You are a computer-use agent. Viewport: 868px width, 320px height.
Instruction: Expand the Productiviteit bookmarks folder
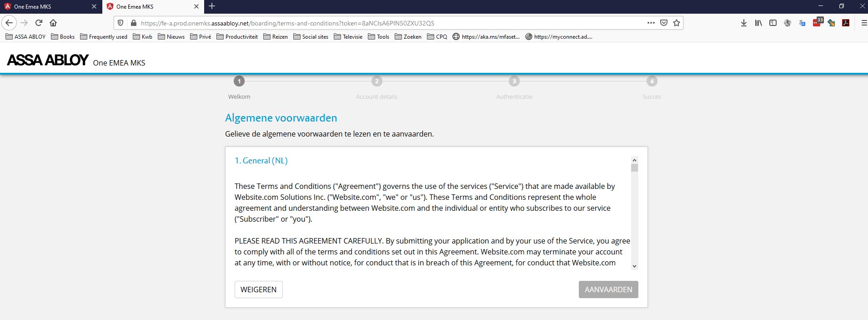pos(237,37)
